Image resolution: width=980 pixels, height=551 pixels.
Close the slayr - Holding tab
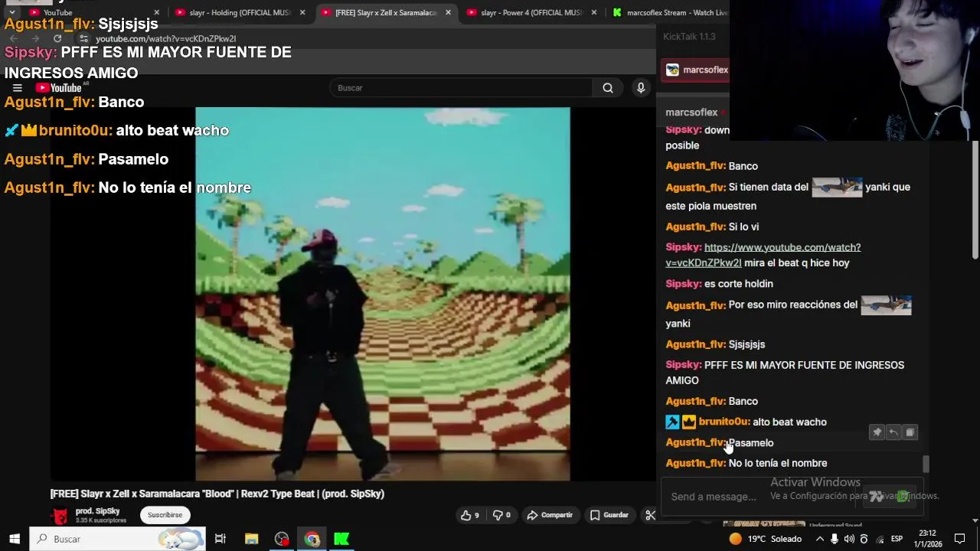tap(302, 12)
